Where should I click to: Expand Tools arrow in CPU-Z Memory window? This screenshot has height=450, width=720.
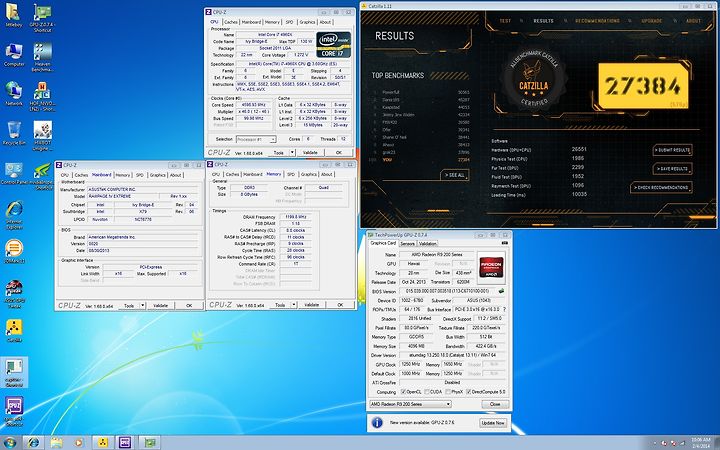[293, 305]
